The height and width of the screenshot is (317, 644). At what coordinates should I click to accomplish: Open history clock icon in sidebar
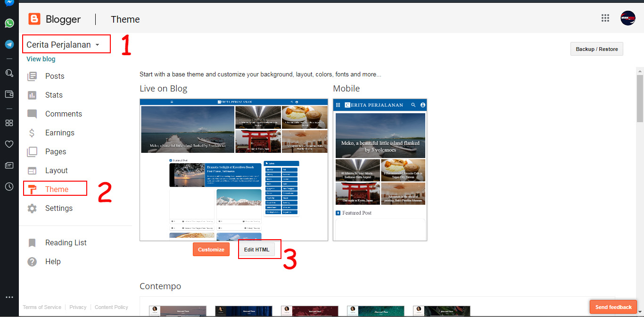click(x=9, y=186)
